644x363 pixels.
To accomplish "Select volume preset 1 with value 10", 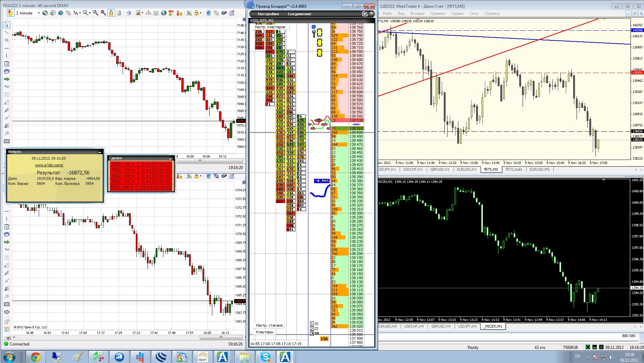I will point(314,324).
